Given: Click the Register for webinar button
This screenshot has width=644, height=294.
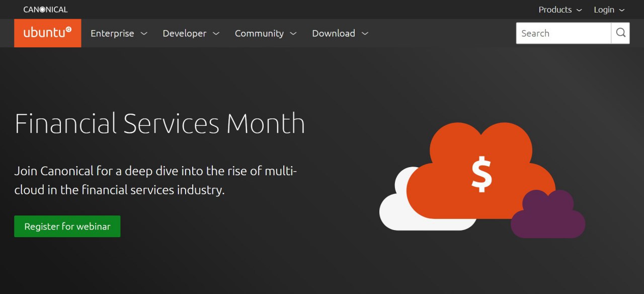Looking at the screenshot, I should [x=67, y=227].
